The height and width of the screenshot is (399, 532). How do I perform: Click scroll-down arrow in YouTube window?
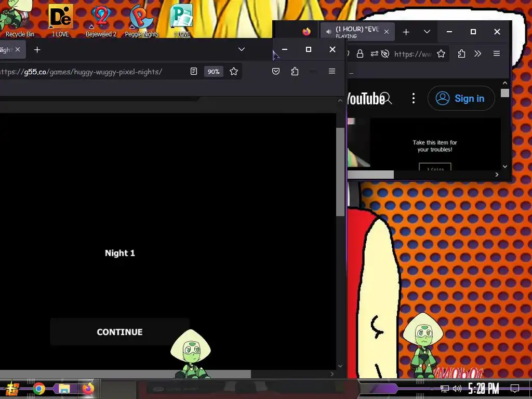[x=505, y=166]
